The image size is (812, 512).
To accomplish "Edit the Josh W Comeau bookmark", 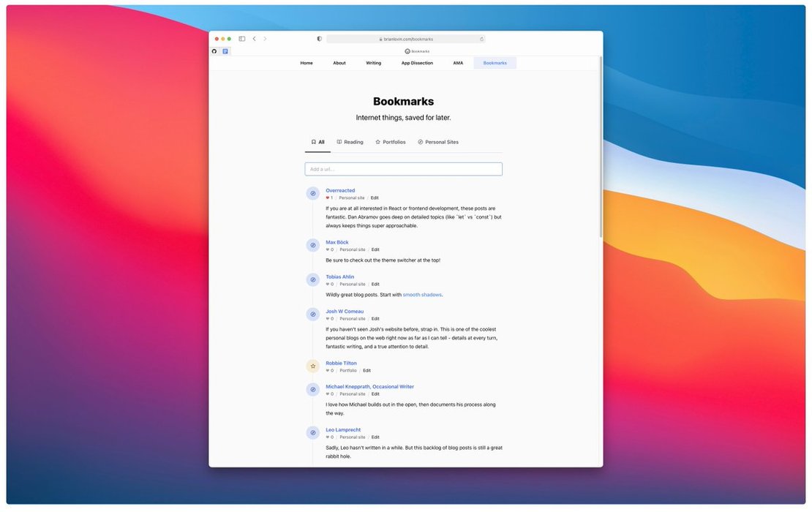I will (375, 319).
